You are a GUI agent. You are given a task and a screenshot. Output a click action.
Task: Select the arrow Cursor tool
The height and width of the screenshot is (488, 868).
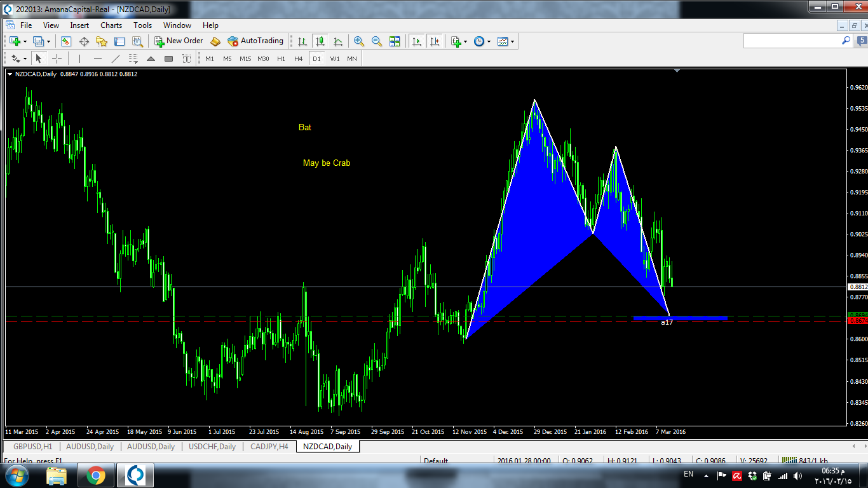click(38, 58)
